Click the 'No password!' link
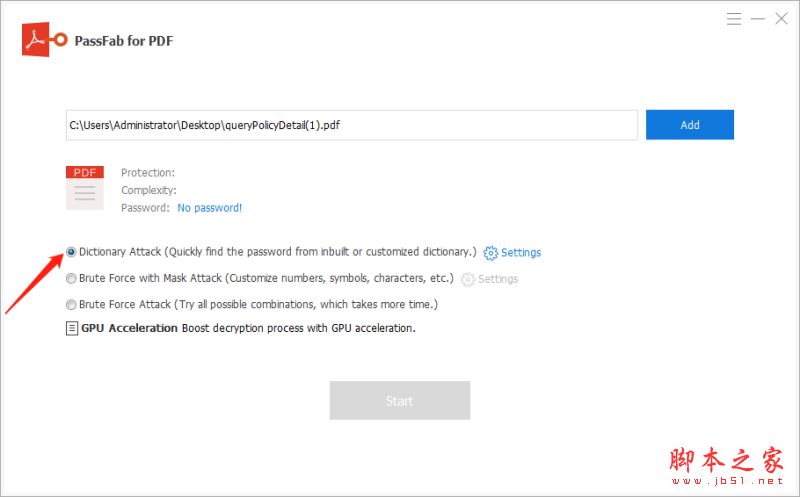 [x=209, y=208]
